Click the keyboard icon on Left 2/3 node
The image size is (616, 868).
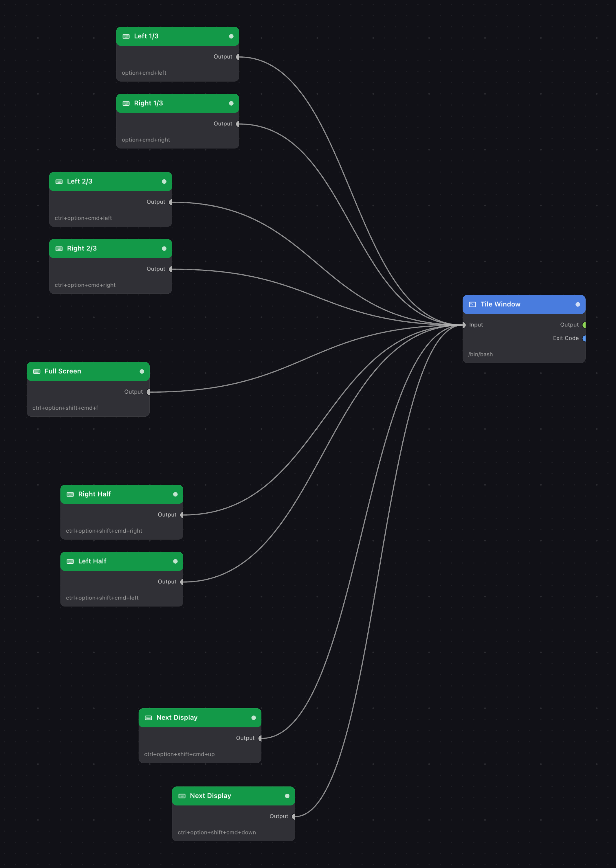(59, 182)
